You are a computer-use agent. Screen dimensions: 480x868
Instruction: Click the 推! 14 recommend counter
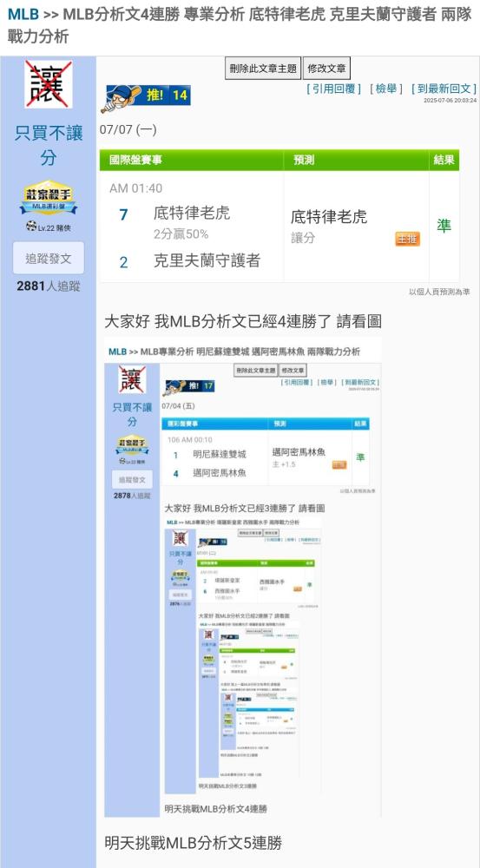coord(168,95)
